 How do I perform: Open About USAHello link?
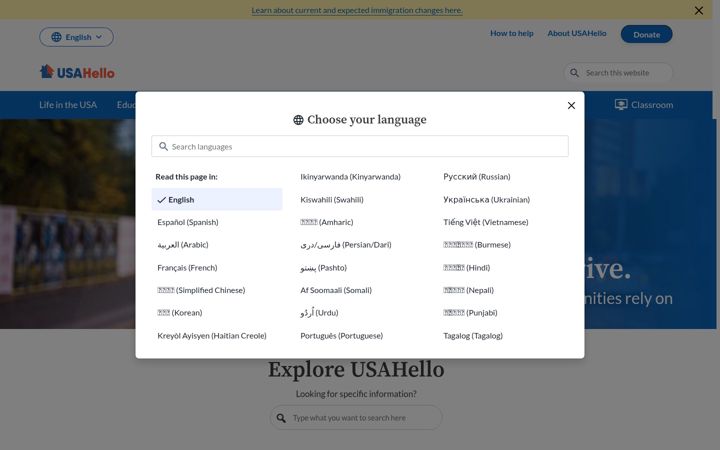[577, 34]
